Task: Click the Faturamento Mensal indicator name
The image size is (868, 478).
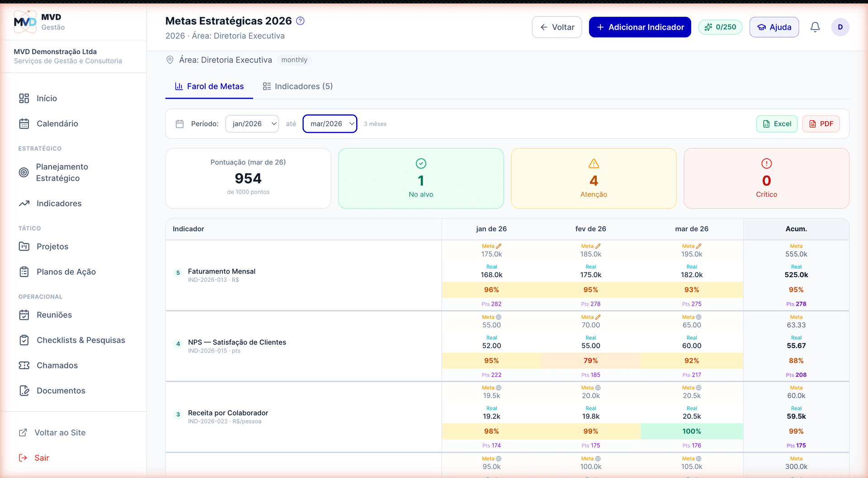Action: [222, 271]
